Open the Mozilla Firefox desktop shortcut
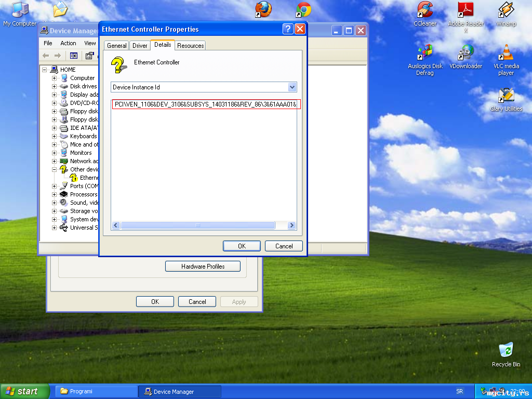This screenshot has width=532, height=399. (263, 9)
